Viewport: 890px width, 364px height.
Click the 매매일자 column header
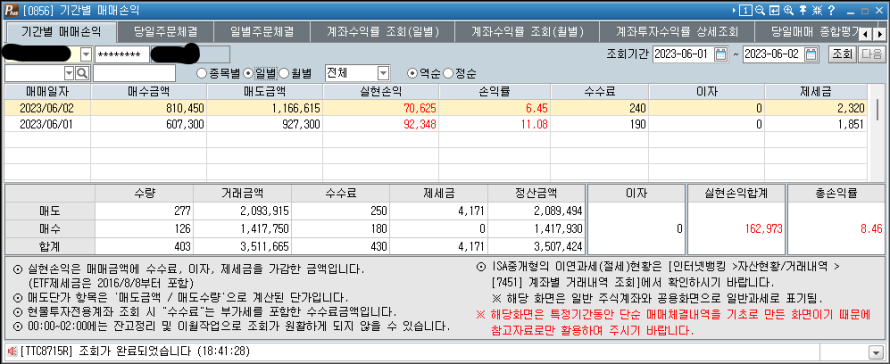48,91
